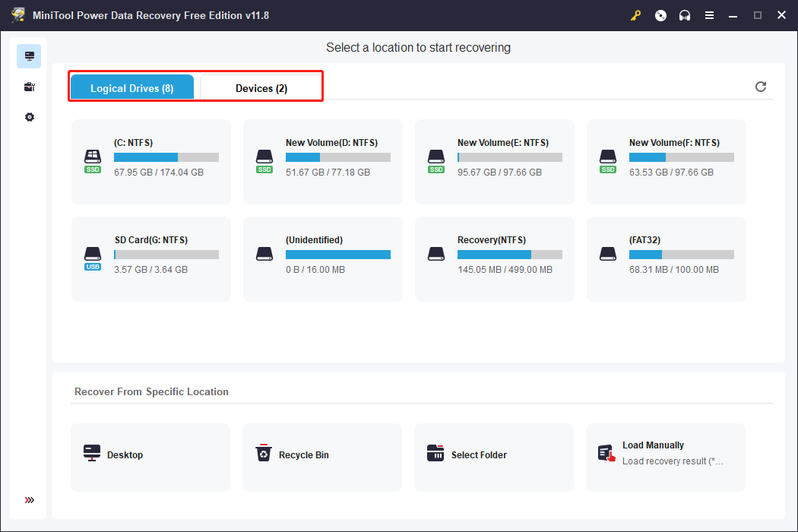Viewport: 798px width, 532px height.
Task: Select the PC recovery sidebar icon
Action: [29, 55]
